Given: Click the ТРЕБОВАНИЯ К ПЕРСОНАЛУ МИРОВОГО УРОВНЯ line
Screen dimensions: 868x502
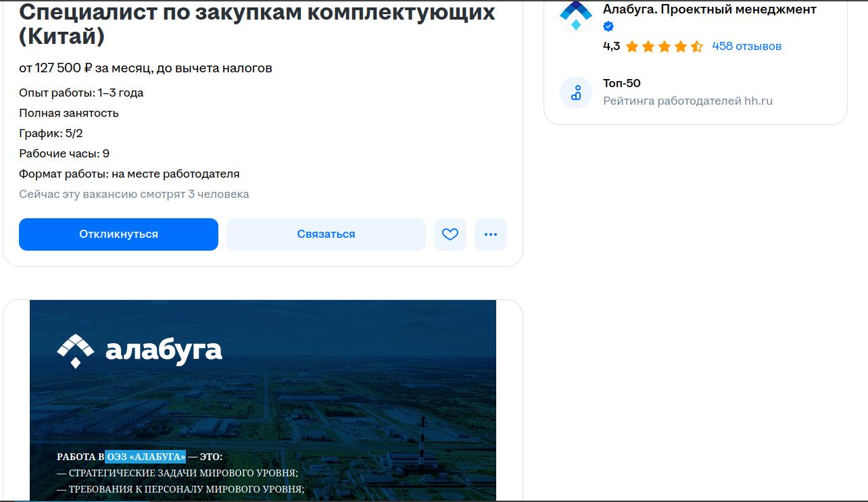Looking at the screenshot, I should [180, 489].
